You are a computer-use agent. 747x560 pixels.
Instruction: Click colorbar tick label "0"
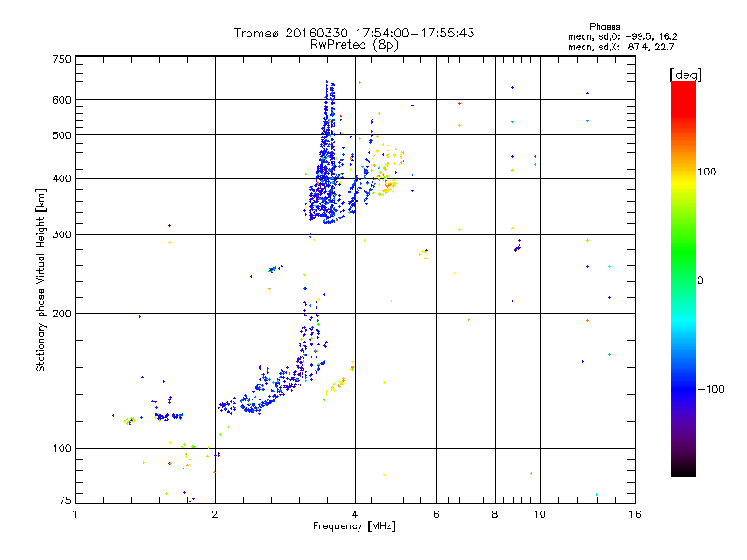(700, 281)
